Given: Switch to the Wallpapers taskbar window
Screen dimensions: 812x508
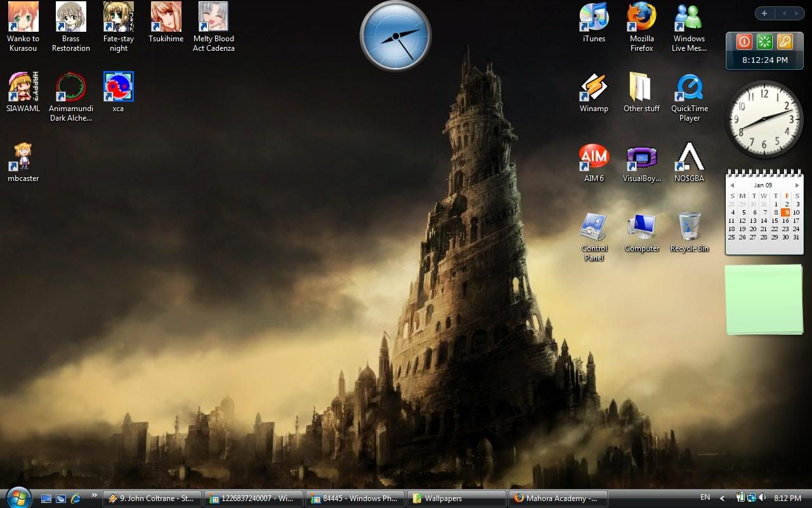Looking at the screenshot, I should (456, 498).
